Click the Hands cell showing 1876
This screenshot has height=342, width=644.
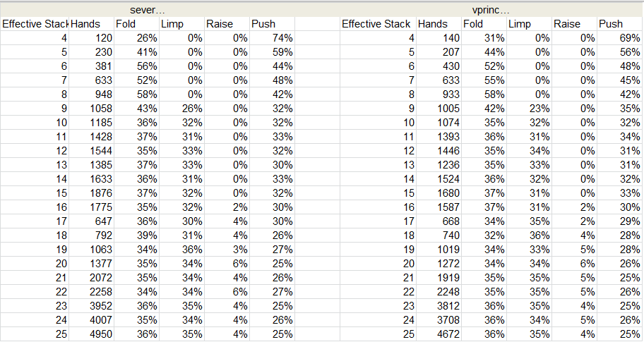(93, 193)
